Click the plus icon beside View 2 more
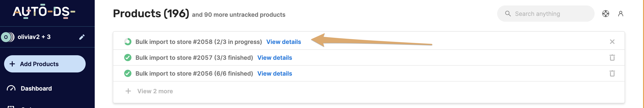Viewport: 644px width, 108px height. coord(128,91)
